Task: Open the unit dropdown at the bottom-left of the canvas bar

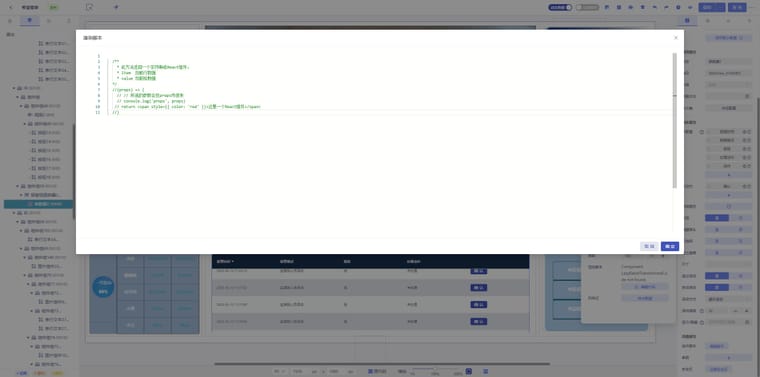Action: (x=280, y=371)
